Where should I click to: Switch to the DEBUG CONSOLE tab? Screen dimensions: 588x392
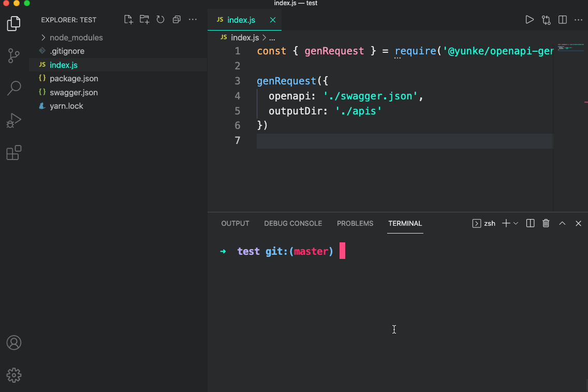[x=293, y=224]
